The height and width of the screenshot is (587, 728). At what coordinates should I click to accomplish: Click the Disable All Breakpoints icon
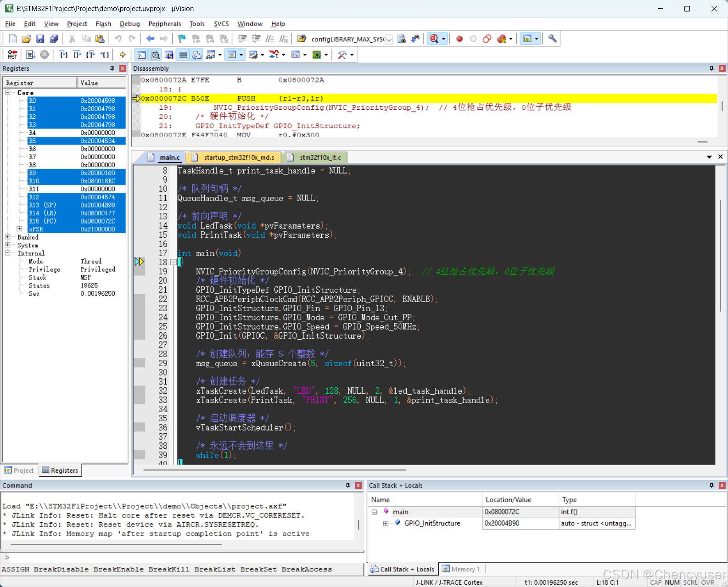487,39
